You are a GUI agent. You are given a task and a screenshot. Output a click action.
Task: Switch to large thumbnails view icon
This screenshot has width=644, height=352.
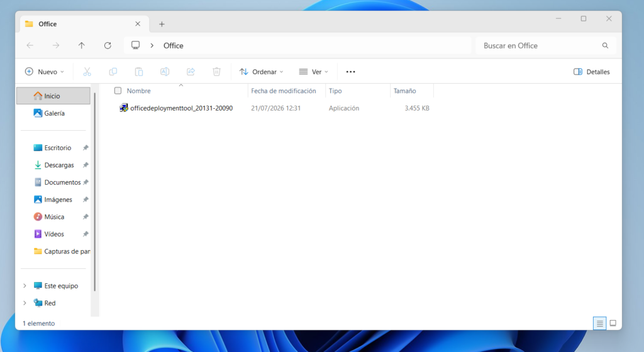(x=613, y=323)
